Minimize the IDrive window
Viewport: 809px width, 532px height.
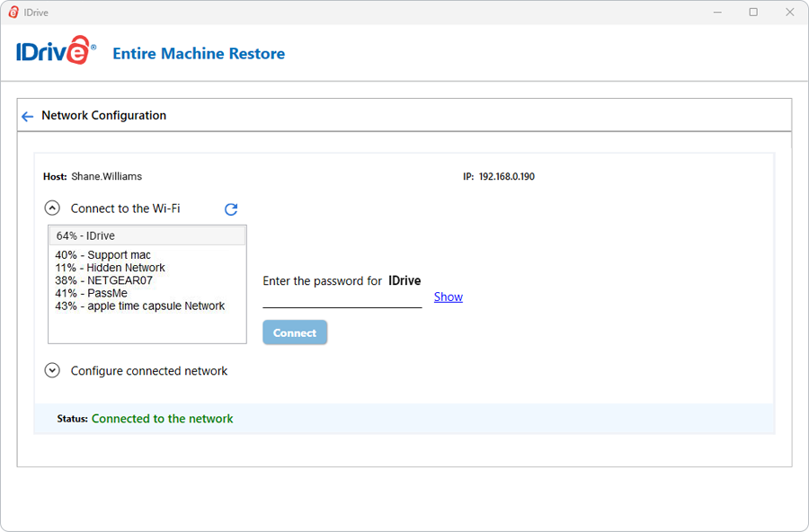[x=717, y=13]
